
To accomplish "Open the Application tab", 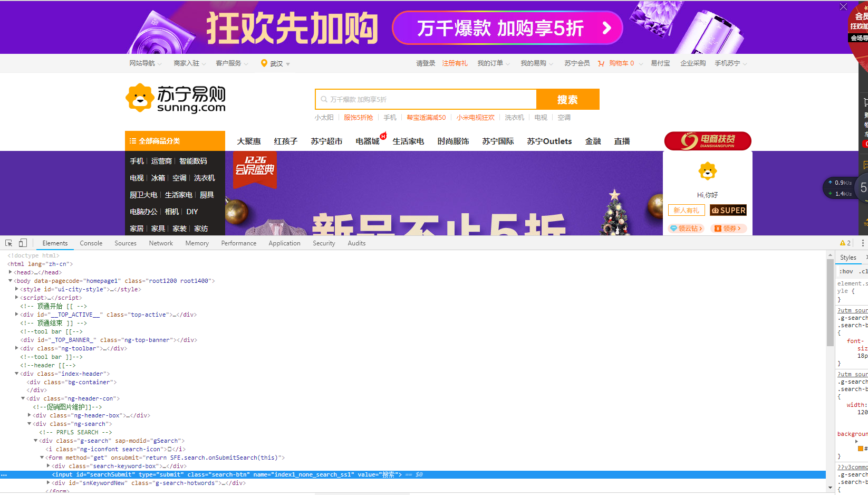I will coord(284,243).
